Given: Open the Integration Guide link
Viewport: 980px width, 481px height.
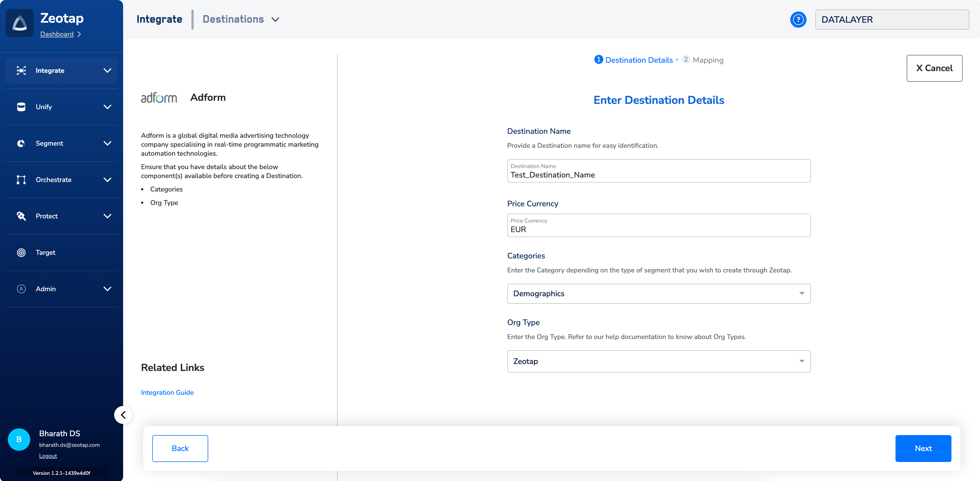Looking at the screenshot, I should pos(167,392).
